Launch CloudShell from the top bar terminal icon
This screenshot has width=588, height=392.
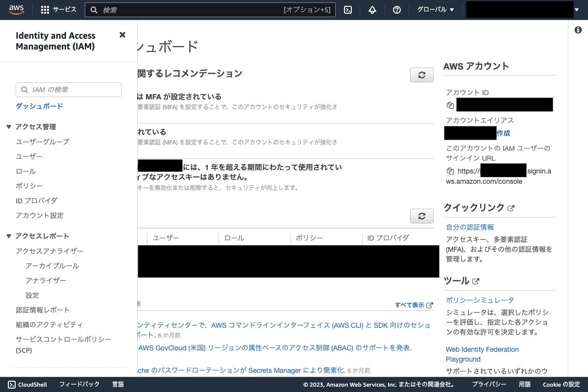348,10
